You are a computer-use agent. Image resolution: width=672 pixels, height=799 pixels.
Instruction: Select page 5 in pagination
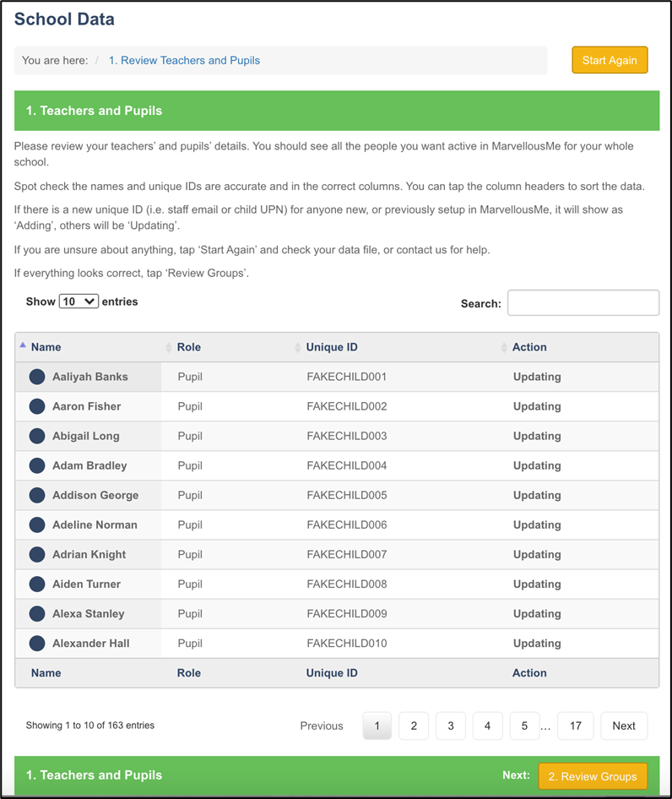[x=524, y=726]
